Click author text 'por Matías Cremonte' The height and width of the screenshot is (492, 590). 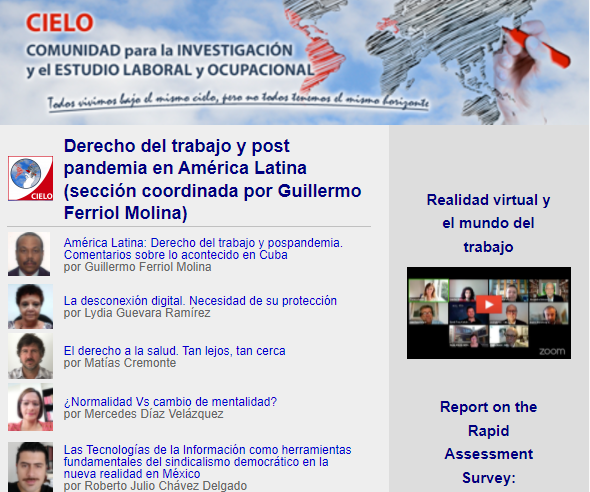[120, 363]
